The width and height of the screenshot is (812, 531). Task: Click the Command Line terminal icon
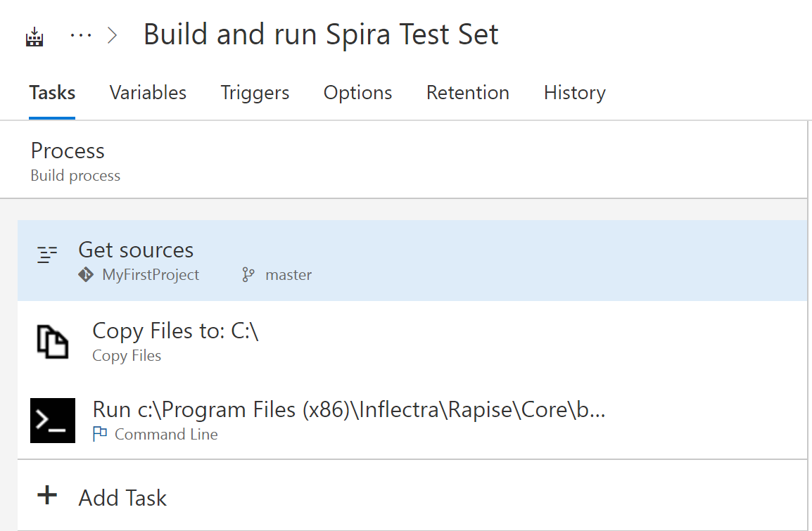click(53, 421)
